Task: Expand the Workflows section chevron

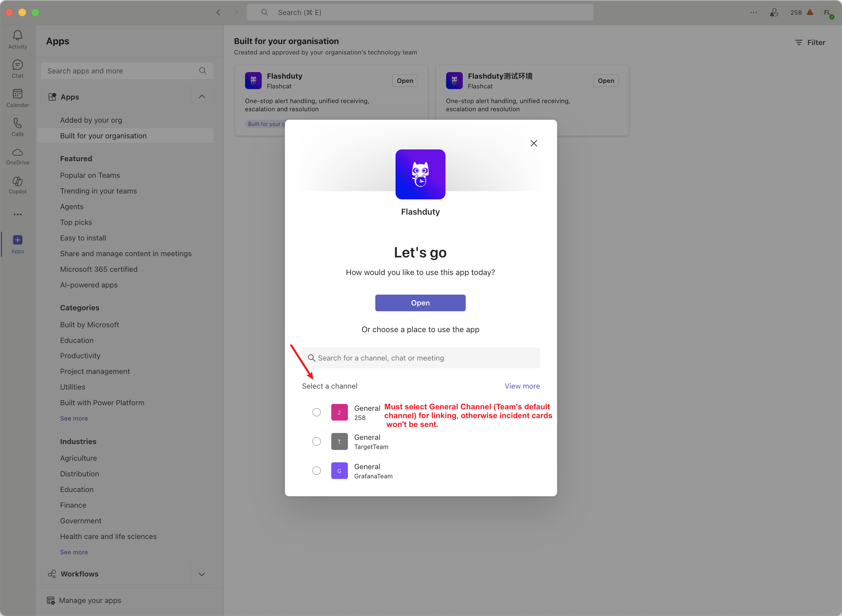Action: tap(202, 574)
